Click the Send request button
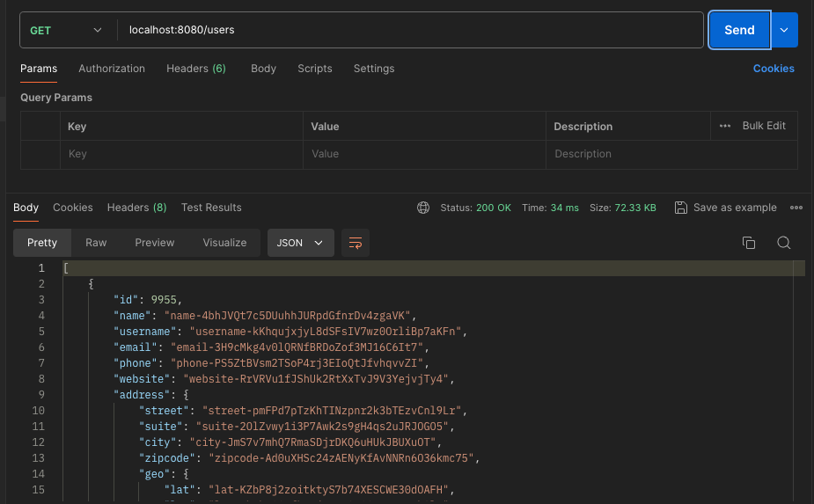 click(739, 30)
